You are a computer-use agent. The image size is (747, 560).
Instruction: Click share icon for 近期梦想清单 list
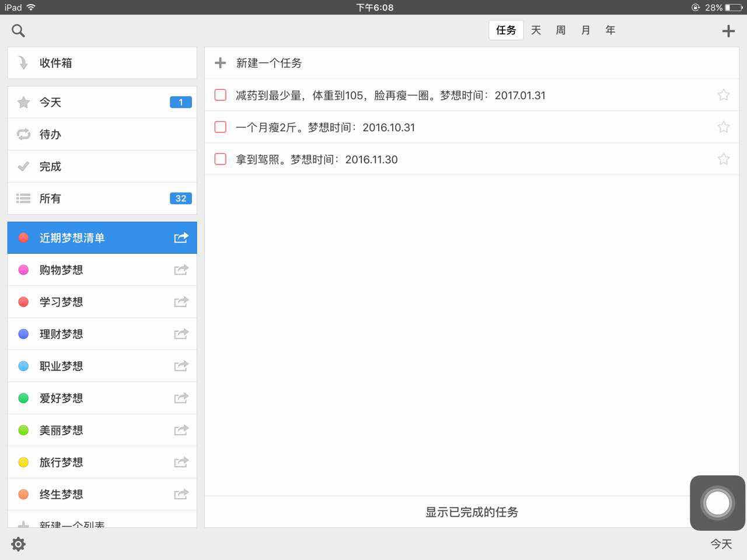pyautogui.click(x=181, y=237)
